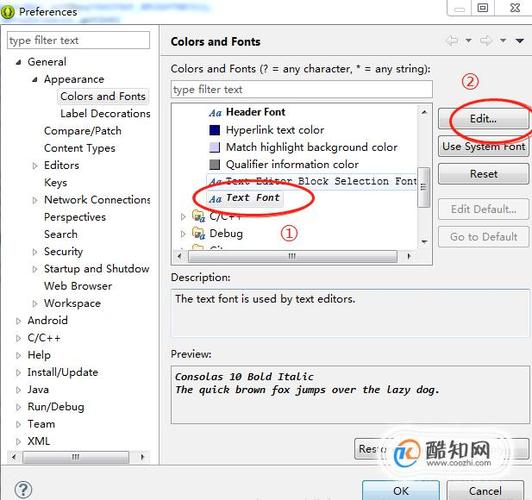The width and height of the screenshot is (532, 500).
Task: Expand the Help preferences node
Action: click(18, 355)
